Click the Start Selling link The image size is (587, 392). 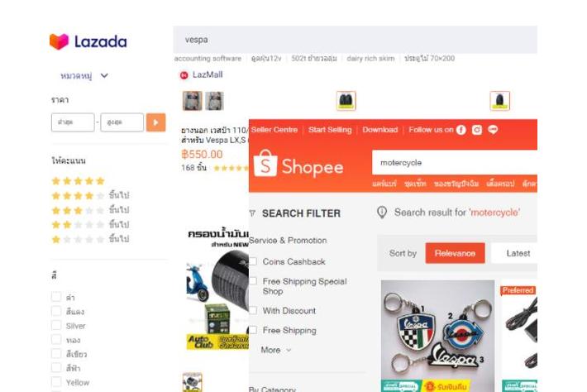pos(330,130)
